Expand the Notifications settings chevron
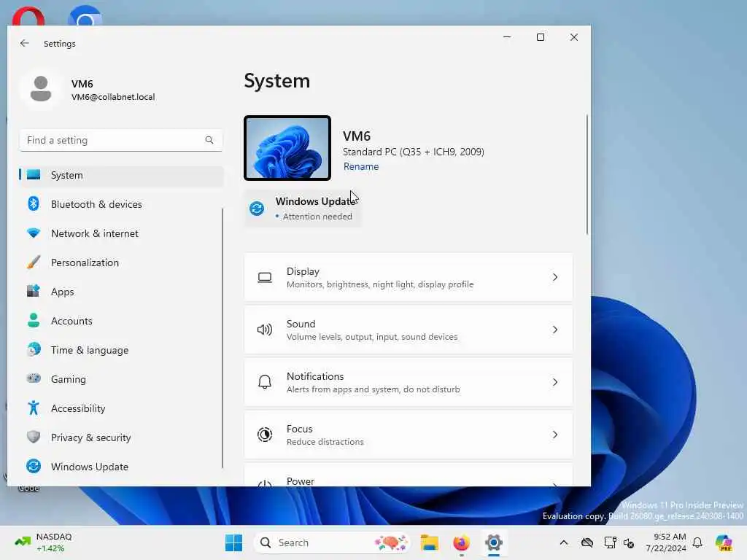The width and height of the screenshot is (747, 560). point(555,382)
